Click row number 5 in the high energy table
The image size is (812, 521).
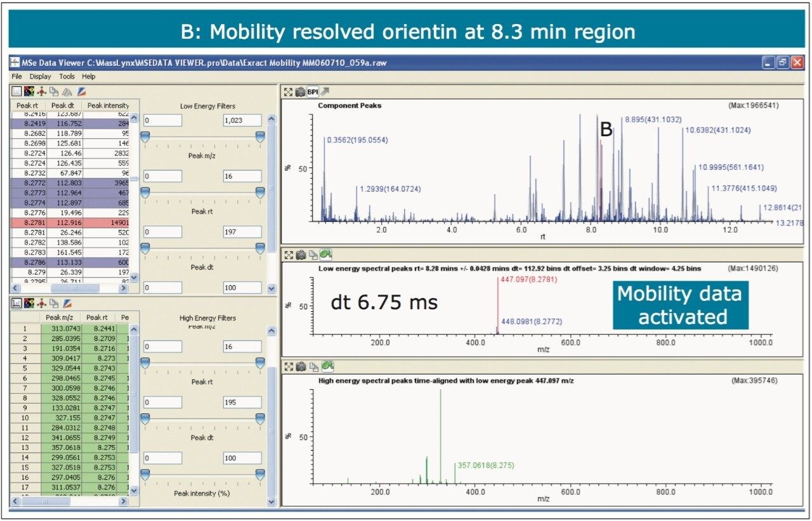(x=25, y=368)
